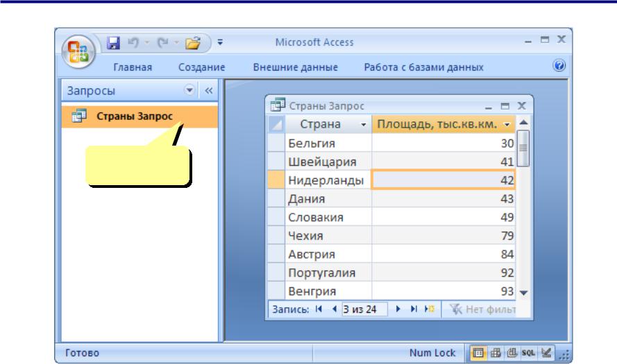This screenshot has width=617, height=364.
Task: Customize the Quick Access Toolbar
Action: click(220, 42)
